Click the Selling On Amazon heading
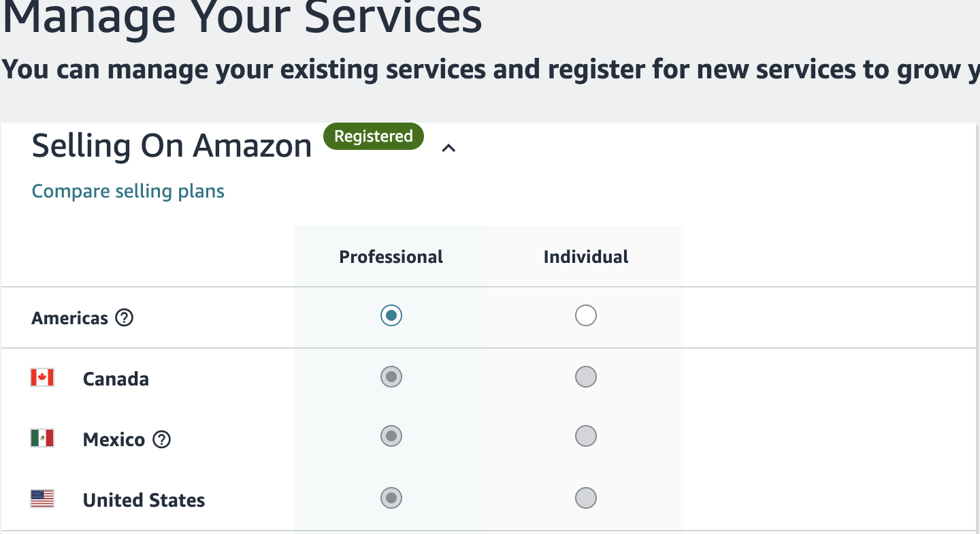Viewport: 980px width, 534px height. point(171,146)
